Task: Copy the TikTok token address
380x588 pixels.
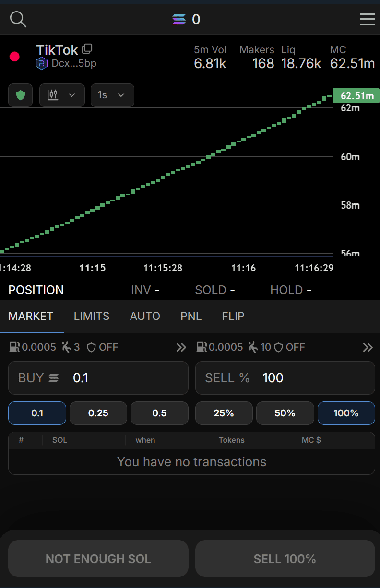Action: (87, 48)
